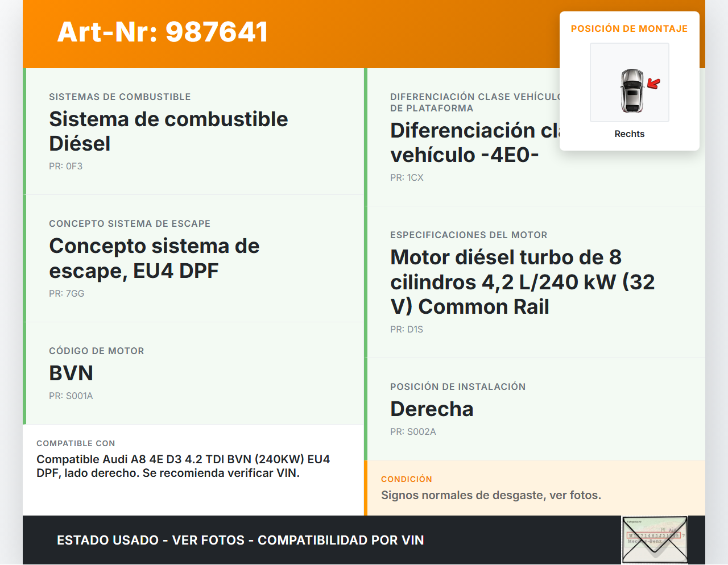The height and width of the screenshot is (565, 728).
Task: Open the VIN envelope icon in footer
Action: point(655,539)
